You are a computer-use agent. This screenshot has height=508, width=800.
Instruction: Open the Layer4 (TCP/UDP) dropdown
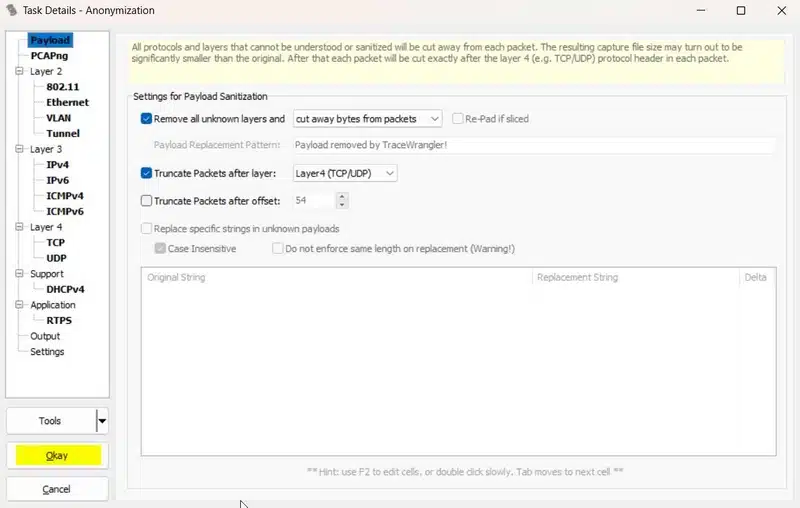(345, 173)
